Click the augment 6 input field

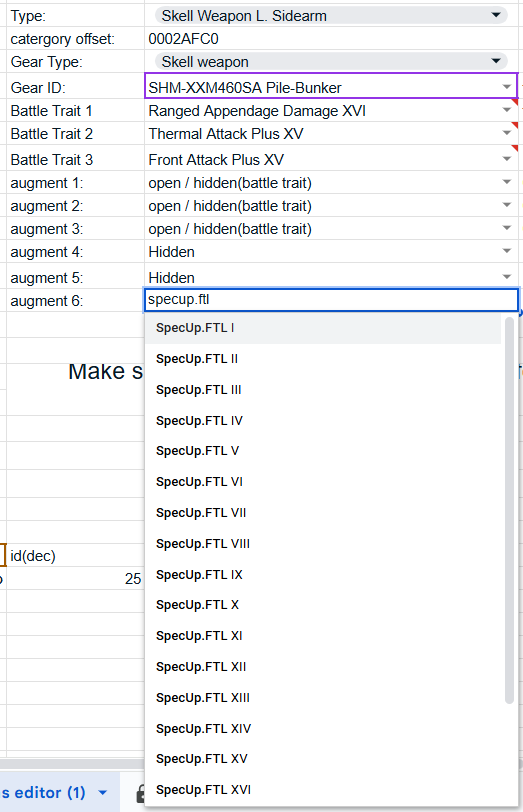click(x=331, y=300)
